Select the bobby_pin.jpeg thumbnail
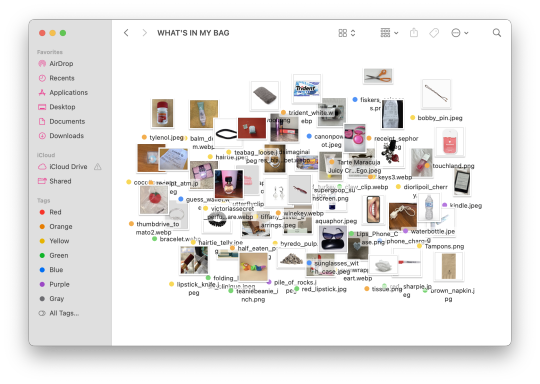The height and width of the screenshot is (384, 540). (x=436, y=94)
